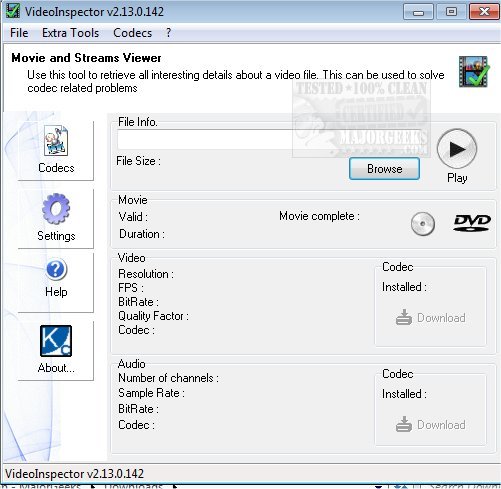Open the File menu

click(x=19, y=33)
